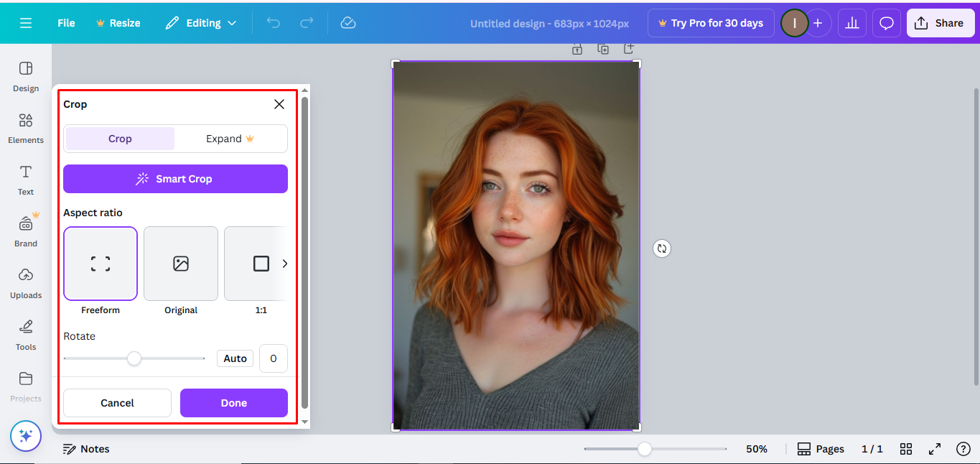This screenshot has height=464, width=980.
Task: Confirm the crop with Done
Action: pyautogui.click(x=233, y=402)
